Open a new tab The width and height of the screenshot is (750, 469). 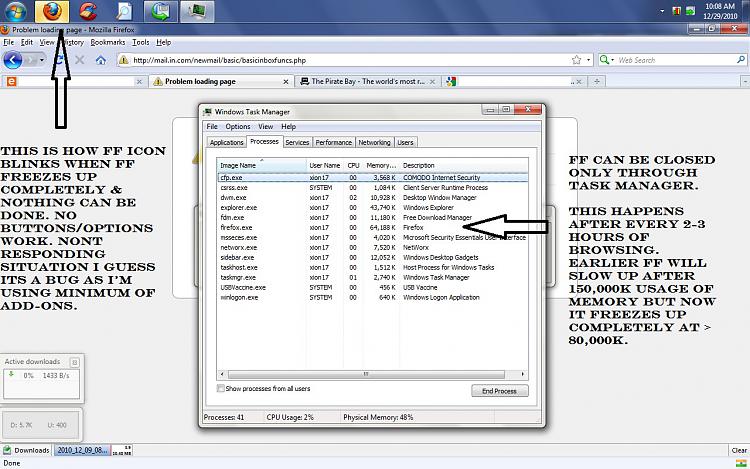(596, 81)
